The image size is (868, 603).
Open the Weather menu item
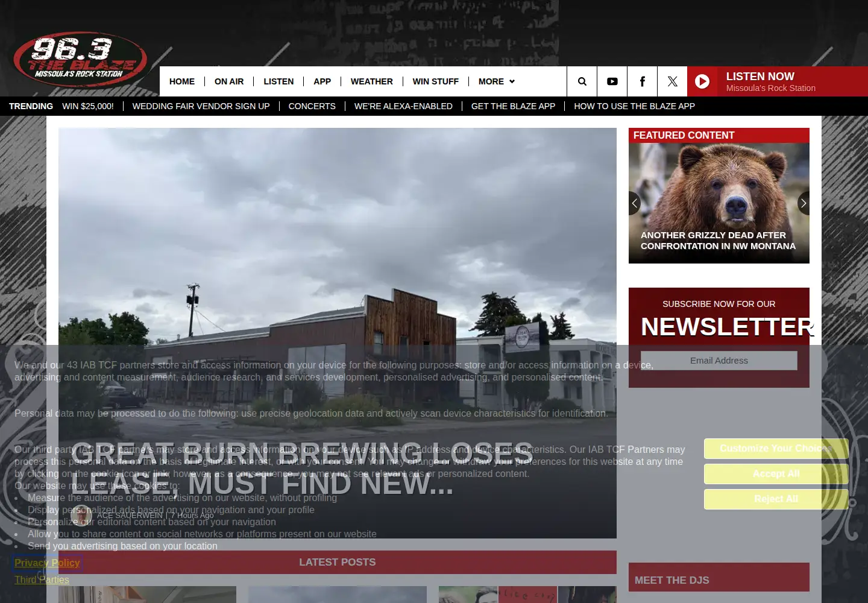(372, 81)
